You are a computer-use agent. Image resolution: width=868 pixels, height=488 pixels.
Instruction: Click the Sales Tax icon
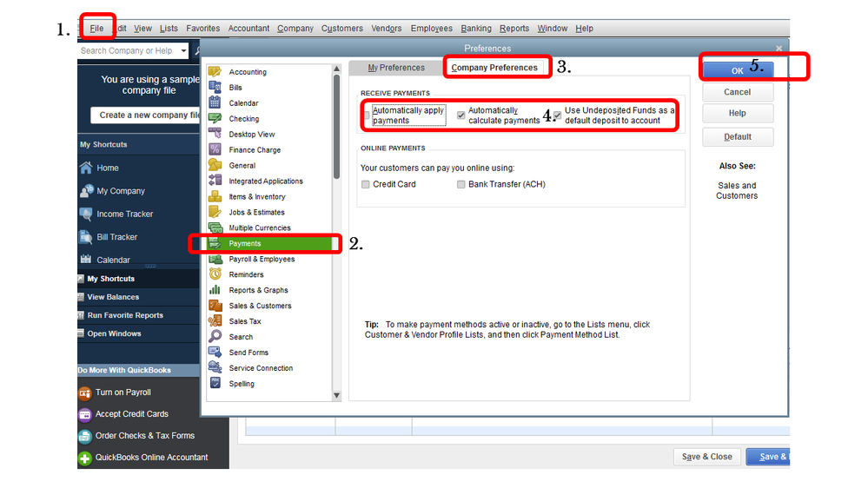215,320
